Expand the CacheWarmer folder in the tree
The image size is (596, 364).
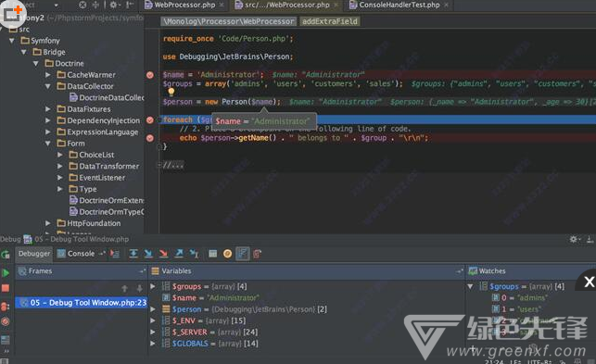point(48,75)
